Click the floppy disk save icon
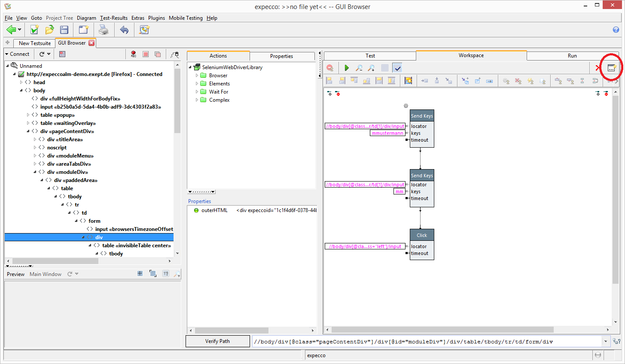625x364 pixels. coord(64,30)
